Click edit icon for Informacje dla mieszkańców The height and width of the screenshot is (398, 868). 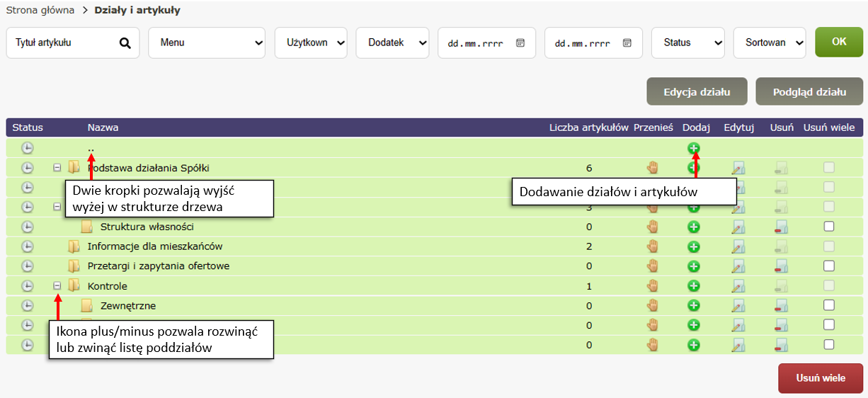(738, 246)
